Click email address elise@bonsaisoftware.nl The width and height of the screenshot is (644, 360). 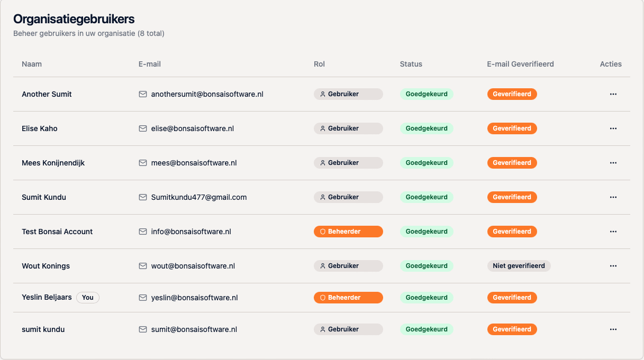point(193,128)
